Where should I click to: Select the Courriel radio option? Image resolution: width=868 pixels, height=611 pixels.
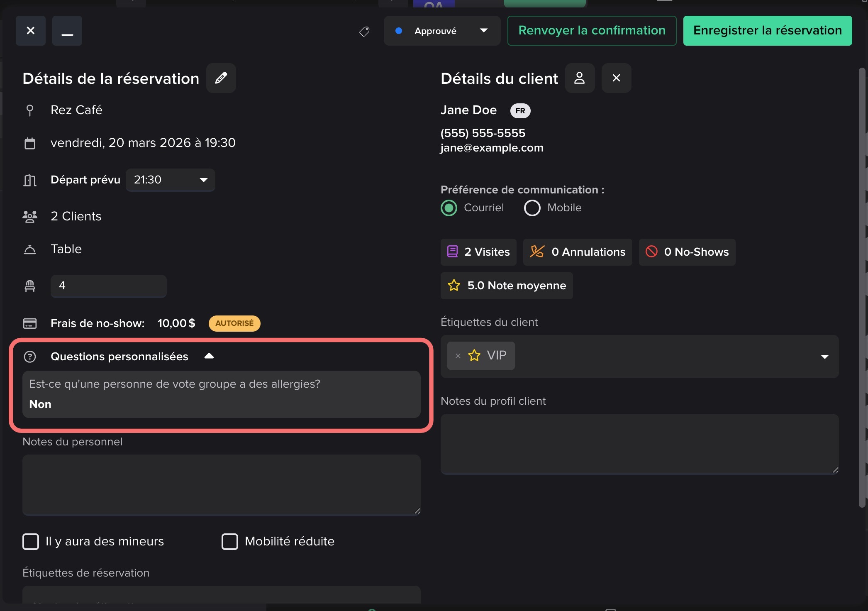449,208
